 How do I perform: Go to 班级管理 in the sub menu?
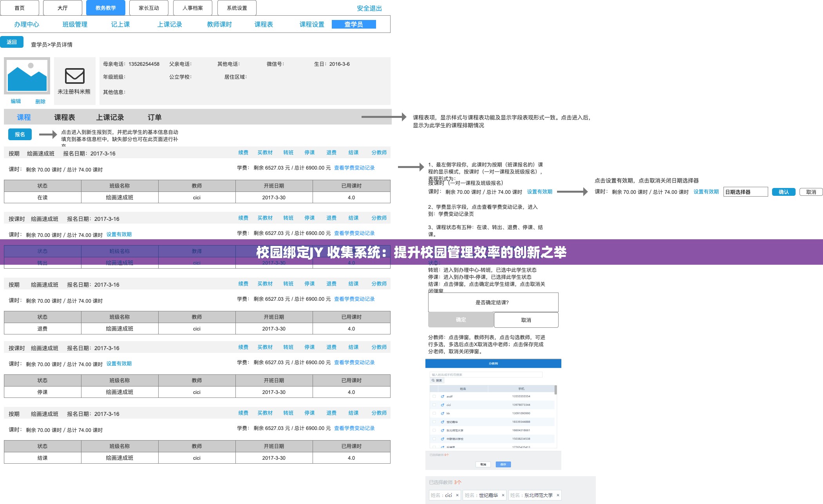[75, 24]
